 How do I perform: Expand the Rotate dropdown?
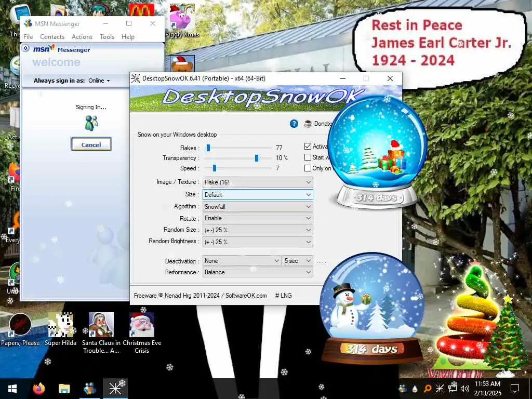click(x=258, y=218)
